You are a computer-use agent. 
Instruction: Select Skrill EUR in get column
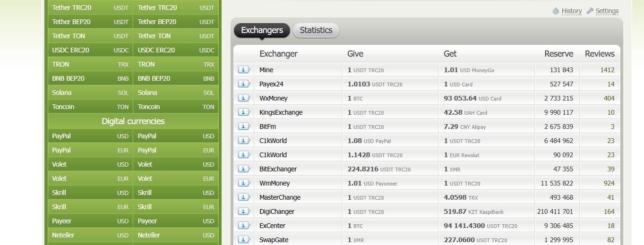176,207
